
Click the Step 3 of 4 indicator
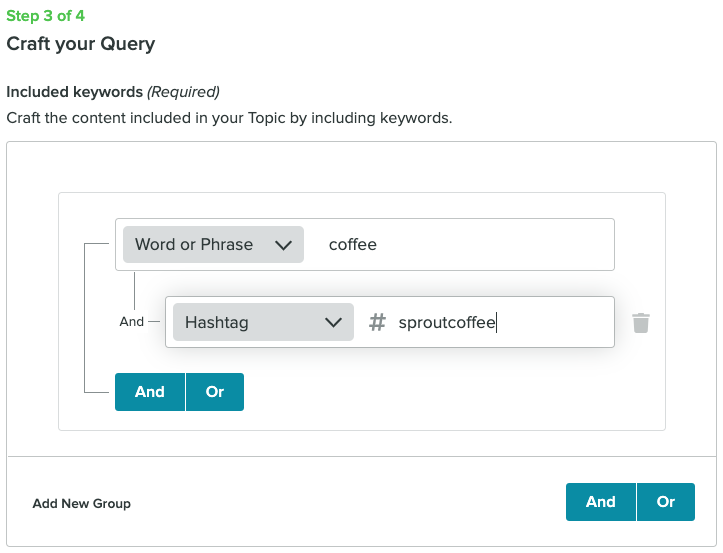45,16
